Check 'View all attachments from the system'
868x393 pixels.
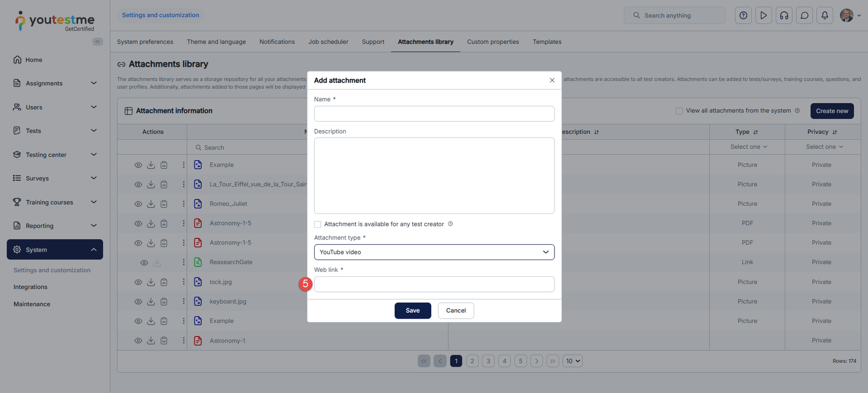coord(679,111)
